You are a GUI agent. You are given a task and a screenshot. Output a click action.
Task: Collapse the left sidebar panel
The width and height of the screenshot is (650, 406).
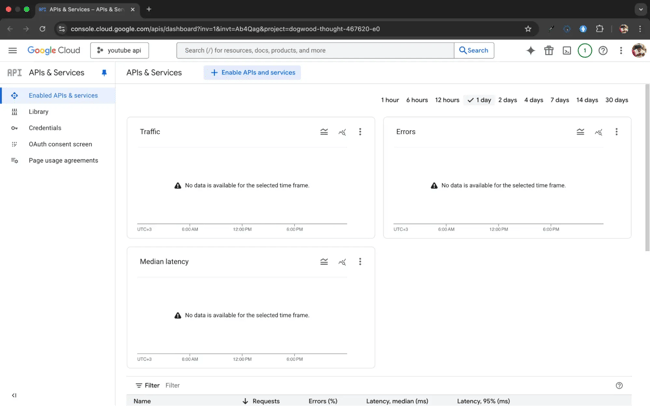click(14, 395)
